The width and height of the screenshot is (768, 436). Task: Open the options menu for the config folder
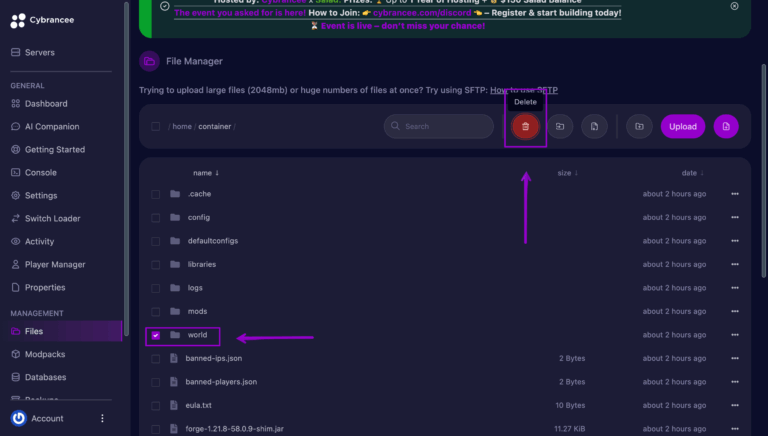[735, 217]
